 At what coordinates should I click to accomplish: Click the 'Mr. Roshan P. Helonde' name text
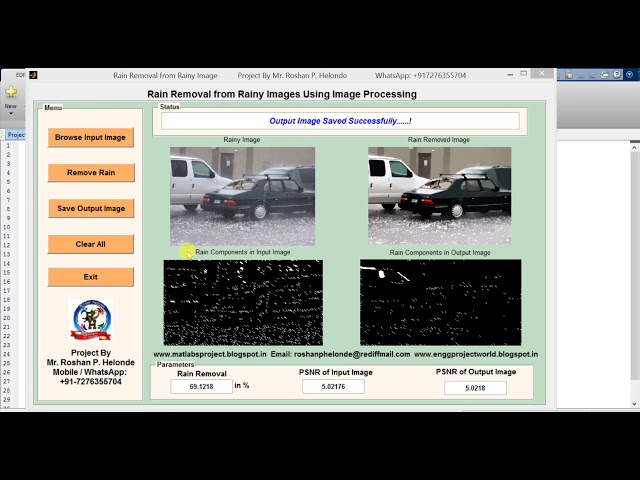tap(91, 362)
